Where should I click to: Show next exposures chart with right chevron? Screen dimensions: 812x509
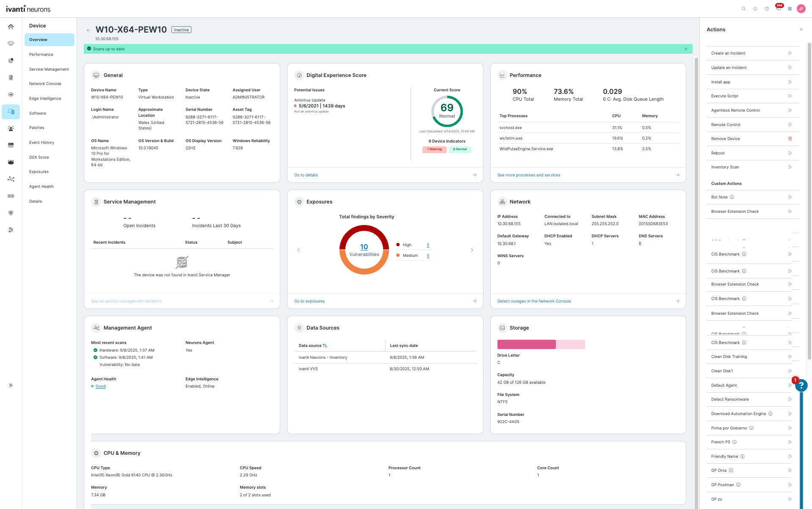pyautogui.click(x=472, y=250)
